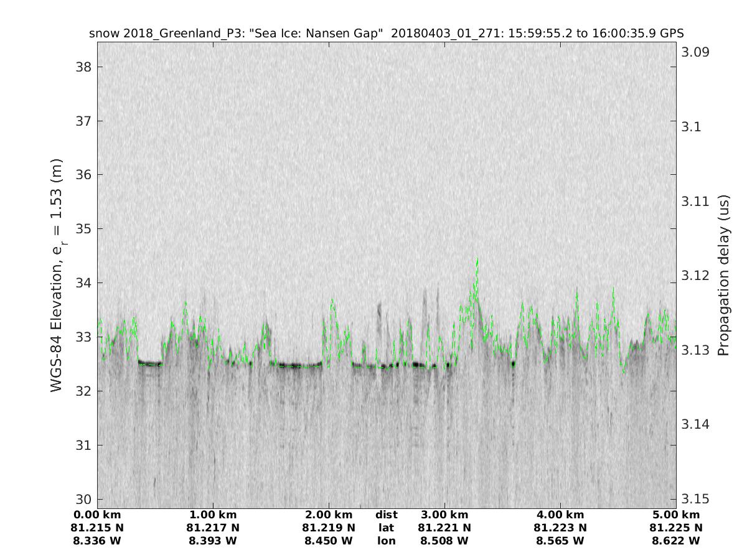Click the 8.508 W longitude label

444,541
